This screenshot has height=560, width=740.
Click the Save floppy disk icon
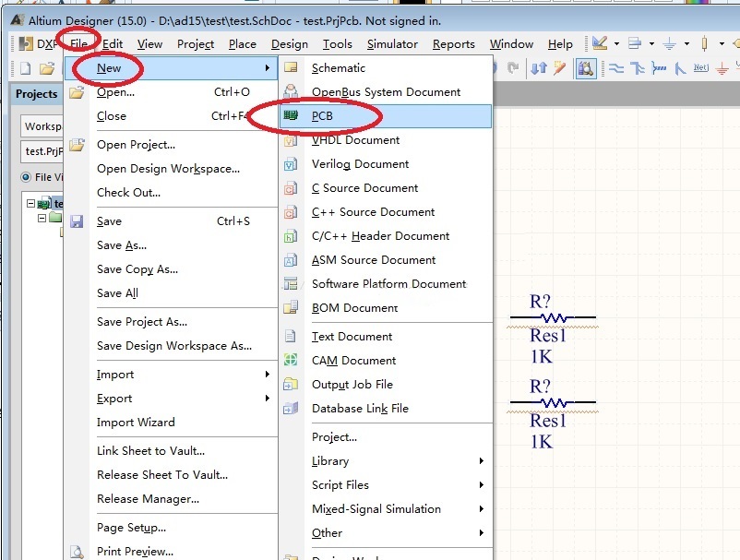coord(78,221)
